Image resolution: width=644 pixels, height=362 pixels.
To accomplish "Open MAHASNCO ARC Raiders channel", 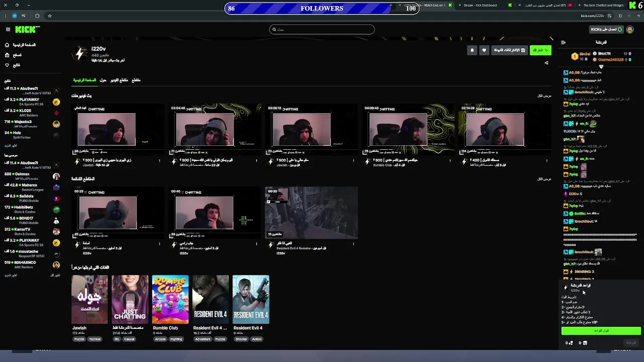I will pos(32,264).
